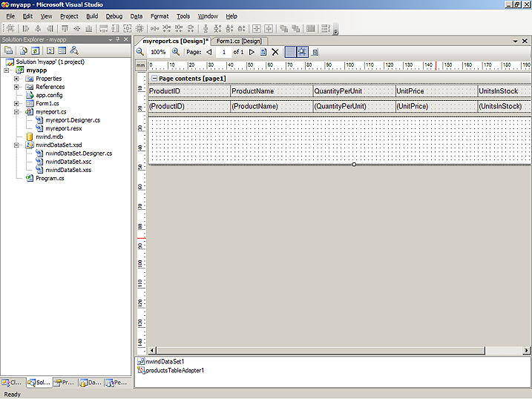Click Solution Explorer Refresh icon
The height and width of the screenshot is (399, 532).
(x=35, y=51)
